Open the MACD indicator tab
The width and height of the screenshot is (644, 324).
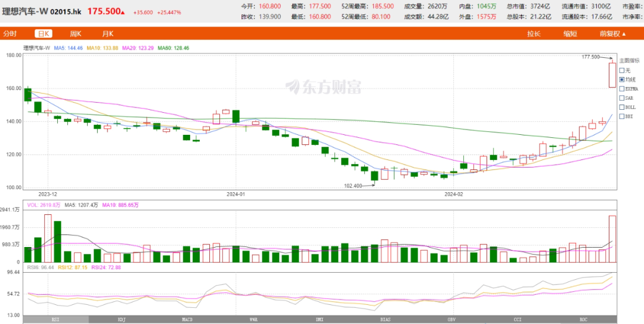point(187,320)
